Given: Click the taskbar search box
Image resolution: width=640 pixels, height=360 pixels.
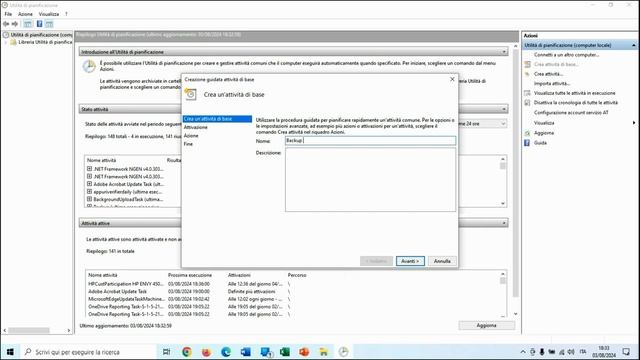Looking at the screenshot, I should click(88, 351).
